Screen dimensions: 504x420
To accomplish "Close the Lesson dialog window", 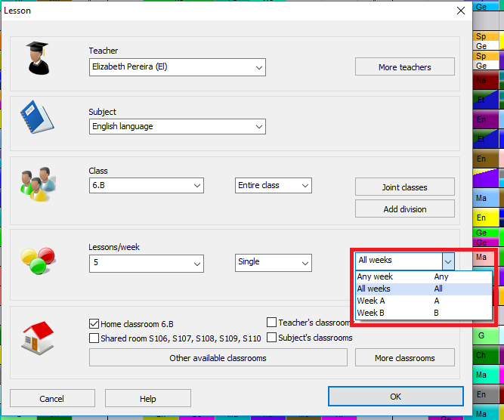I will (460, 11).
